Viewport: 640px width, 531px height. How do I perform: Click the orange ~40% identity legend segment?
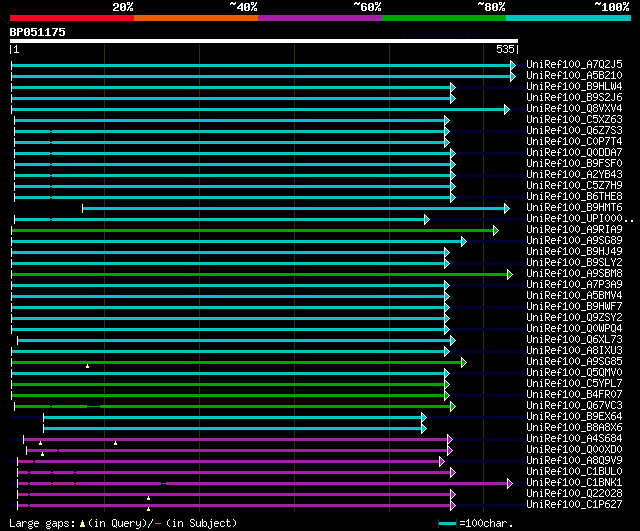(x=196, y=18)
